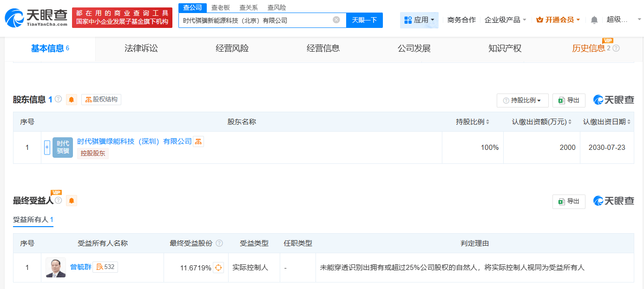Viewport: 644px width, 289px height.
Task: Open help tooltip beside 最终受益人 heading
Action: [x=58, y=200]
